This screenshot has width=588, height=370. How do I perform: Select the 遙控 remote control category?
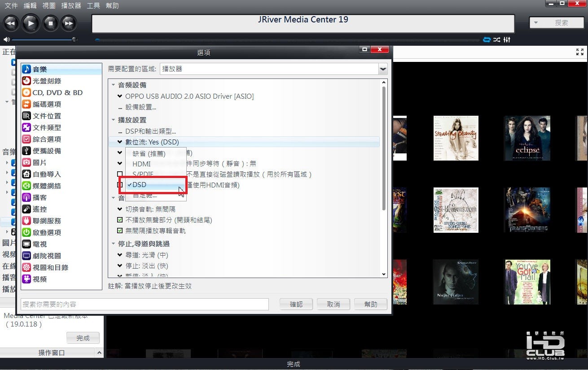click(39, 209)
